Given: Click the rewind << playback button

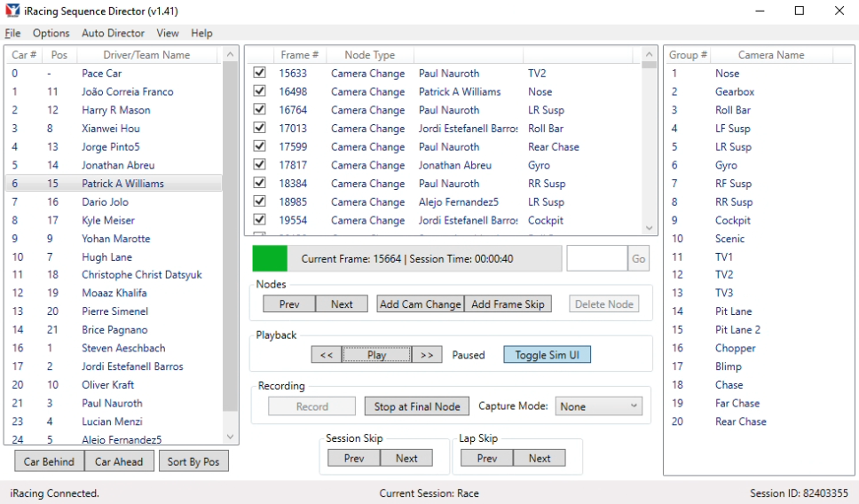Looking at the screenshot, I should pos(327,354).
